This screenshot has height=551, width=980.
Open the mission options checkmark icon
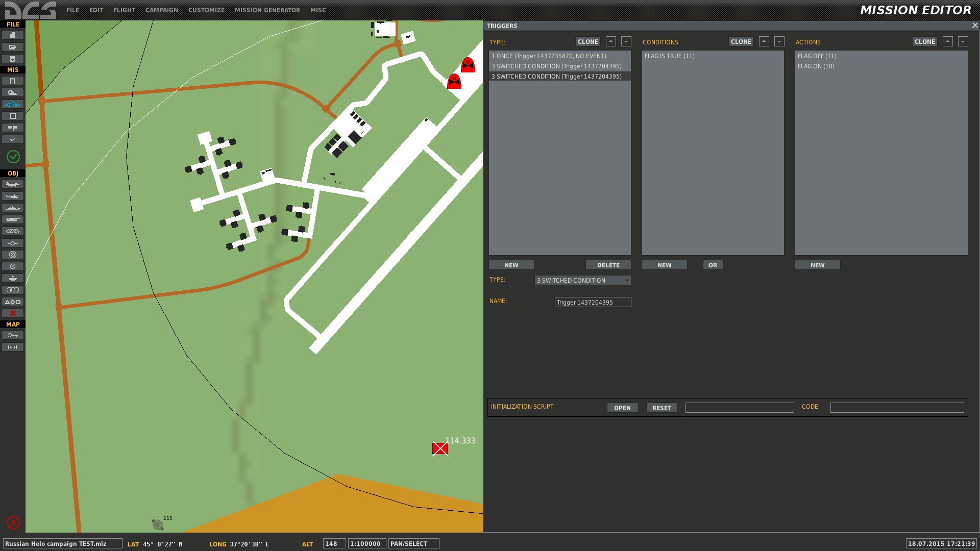(x=13, y=139)
